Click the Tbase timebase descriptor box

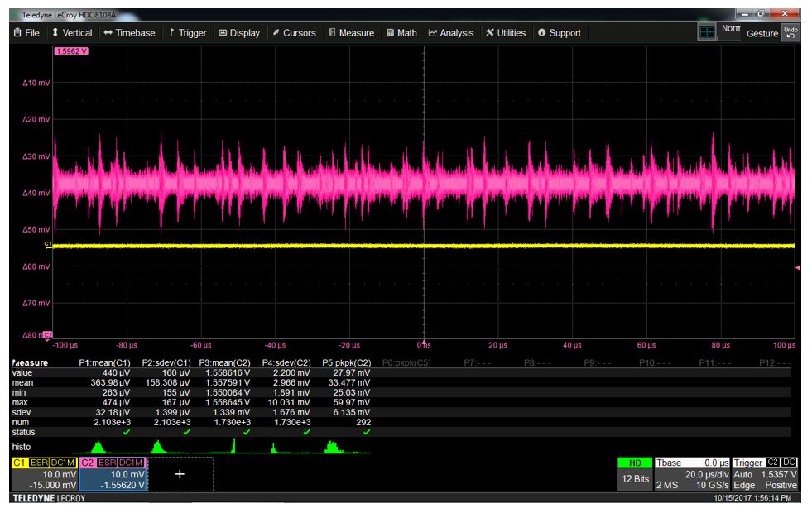pos(691,472)
